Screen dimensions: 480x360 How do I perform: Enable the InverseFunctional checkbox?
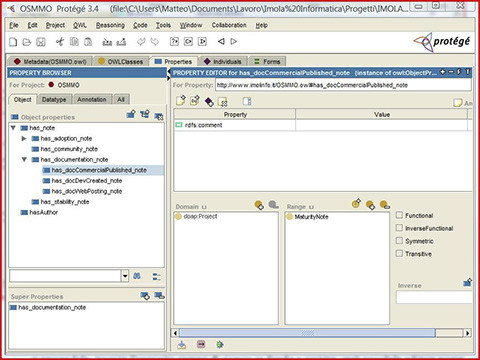click(x=399, y=228)
